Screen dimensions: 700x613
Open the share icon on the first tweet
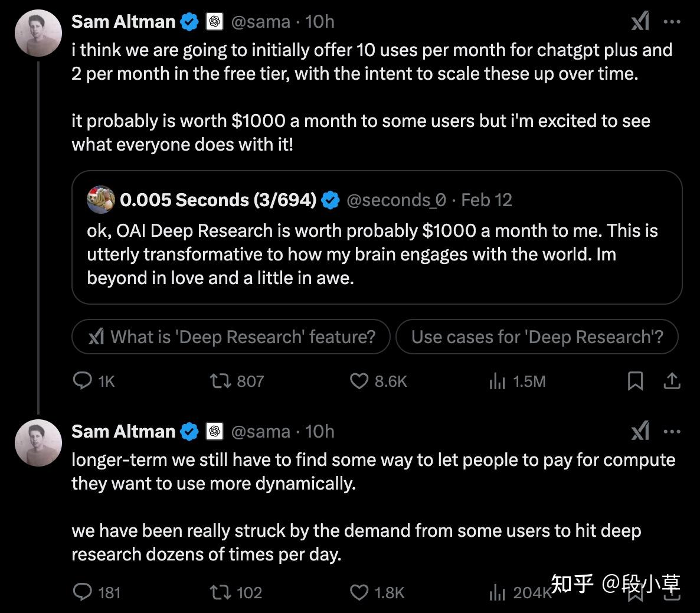pos(672,382)
